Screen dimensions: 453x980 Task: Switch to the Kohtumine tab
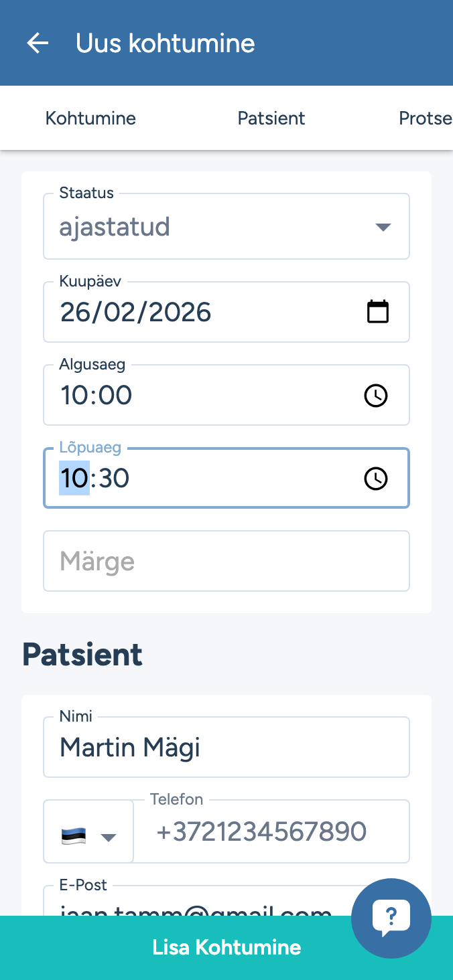tap(90, 118)
